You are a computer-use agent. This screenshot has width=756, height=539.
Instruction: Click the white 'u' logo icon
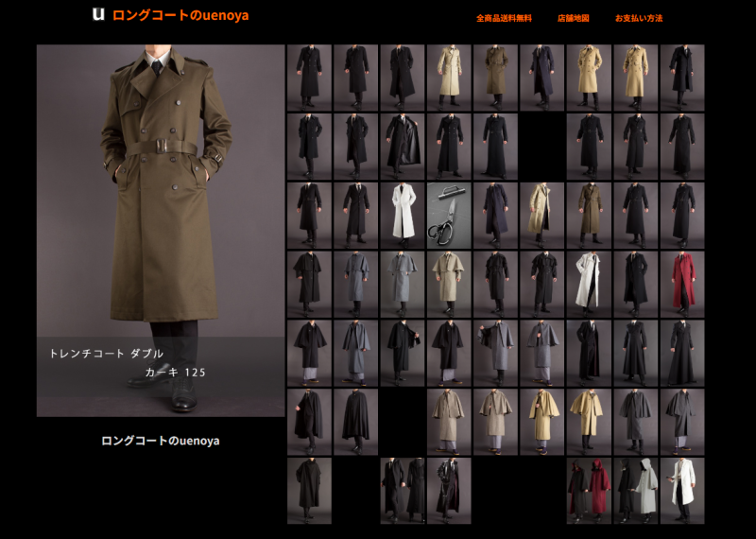click(97, 14)
